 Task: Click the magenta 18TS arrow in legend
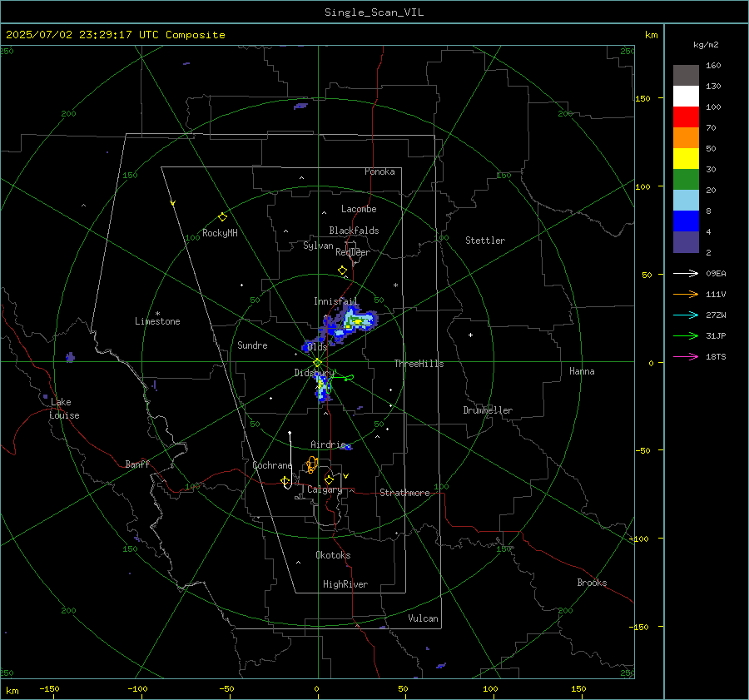coord(686,356)
